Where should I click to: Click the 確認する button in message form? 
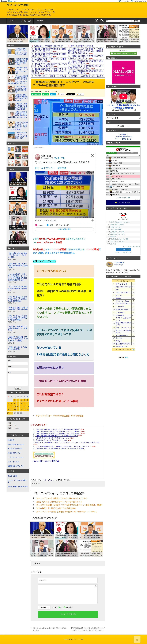tap(18, 388)
